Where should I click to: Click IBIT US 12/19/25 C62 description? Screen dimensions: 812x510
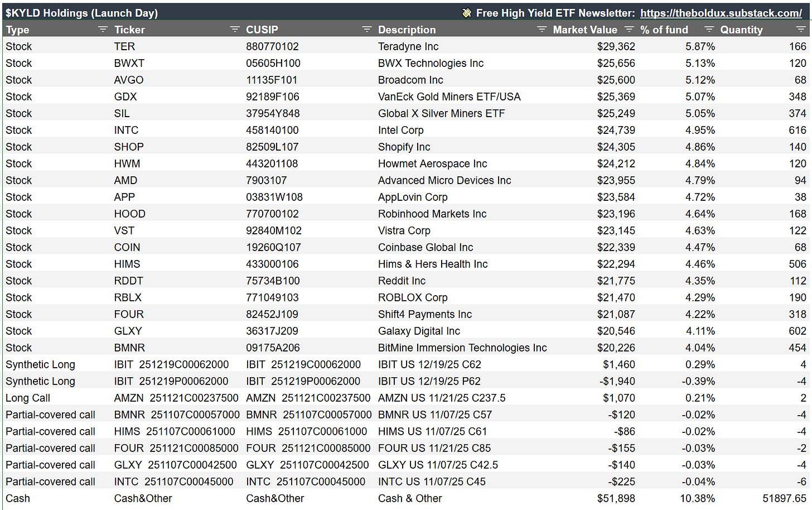(429, 364)
